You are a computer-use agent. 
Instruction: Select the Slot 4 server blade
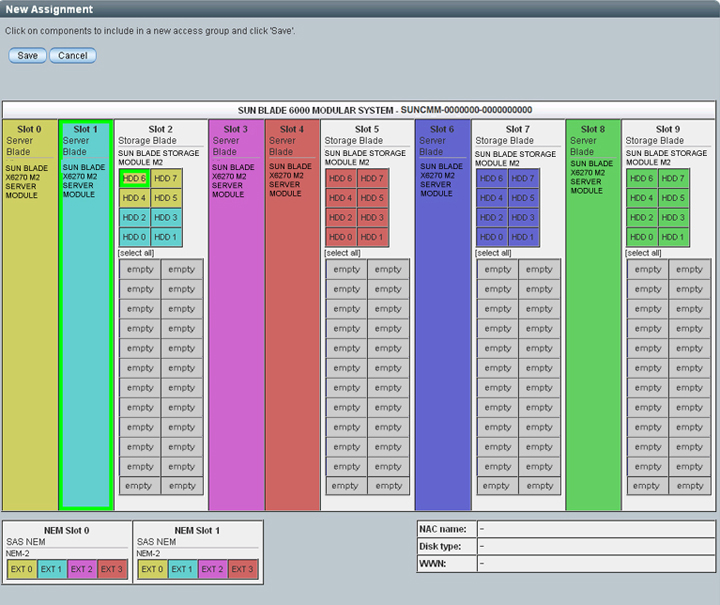pos(292,315)
